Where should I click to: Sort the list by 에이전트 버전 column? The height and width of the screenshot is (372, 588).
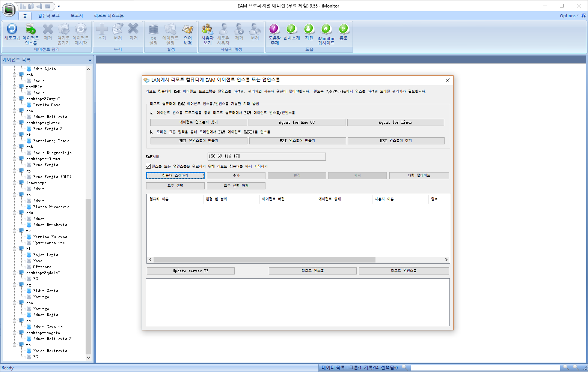[287, 199]
